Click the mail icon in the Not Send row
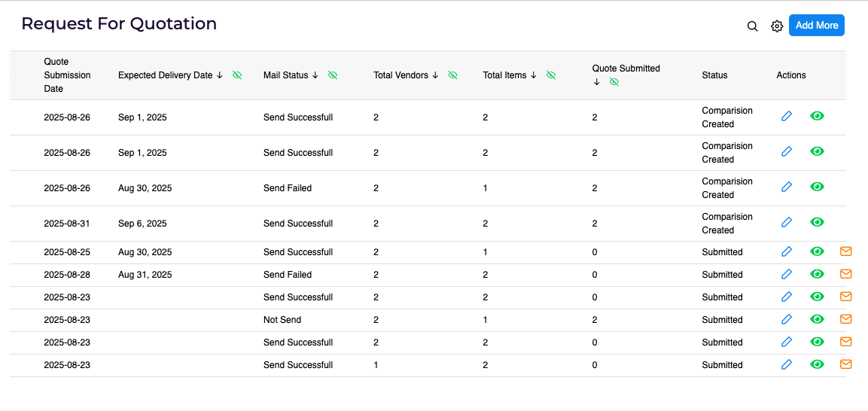The width and height of the screenshot is (868, 411). pos(845,319)
